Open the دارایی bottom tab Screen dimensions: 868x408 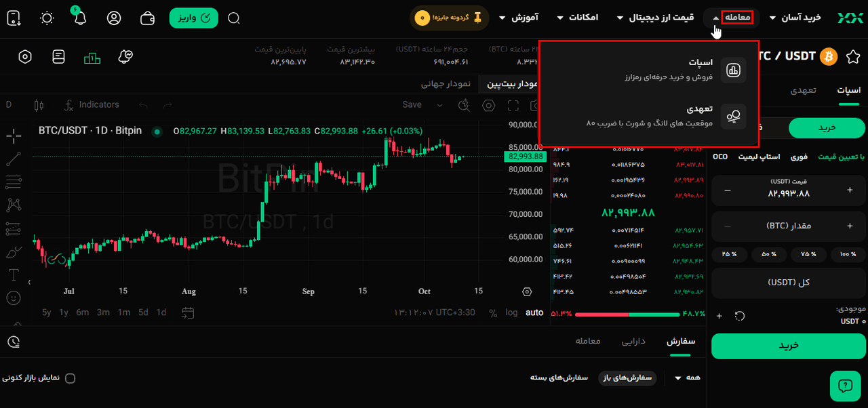(x=633, y=341)
